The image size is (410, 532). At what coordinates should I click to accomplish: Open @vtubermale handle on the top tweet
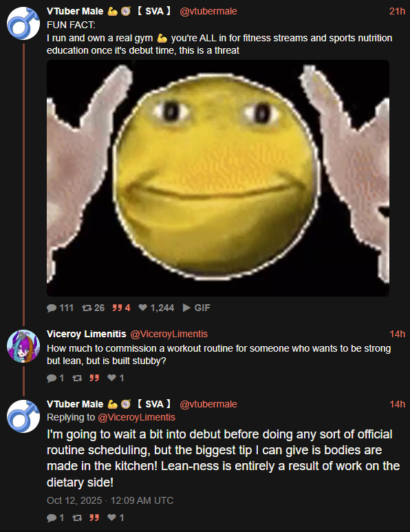click(x=208, y=11)
